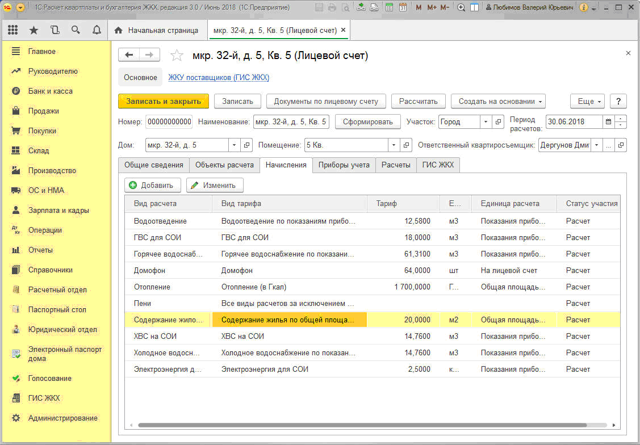Open calendar picker for calculation period
This screenshot has height=445, width=640.
pyautogui.click(x=608, y=122)
